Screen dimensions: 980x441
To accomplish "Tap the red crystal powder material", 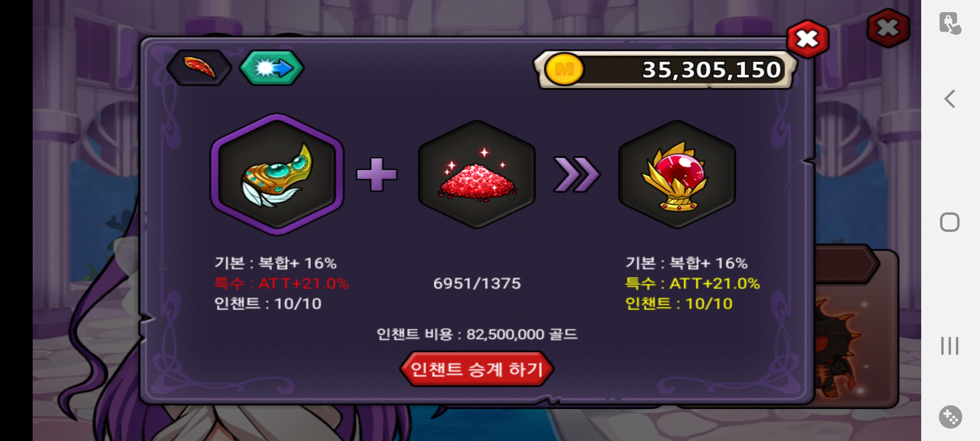I will coord(477,174).
